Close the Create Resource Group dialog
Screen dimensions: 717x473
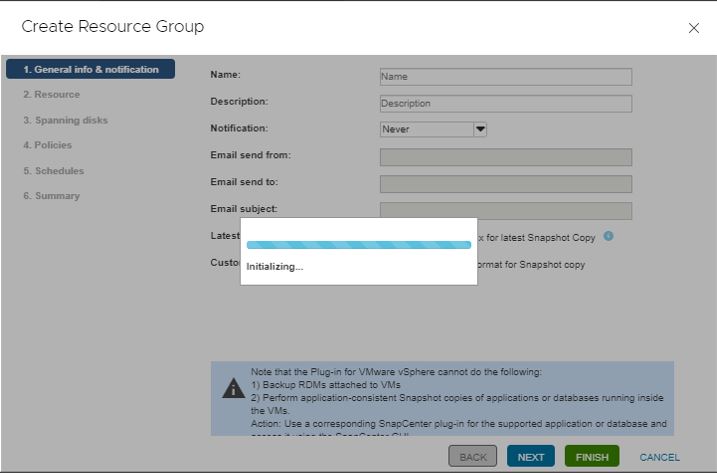coord(693,28)
